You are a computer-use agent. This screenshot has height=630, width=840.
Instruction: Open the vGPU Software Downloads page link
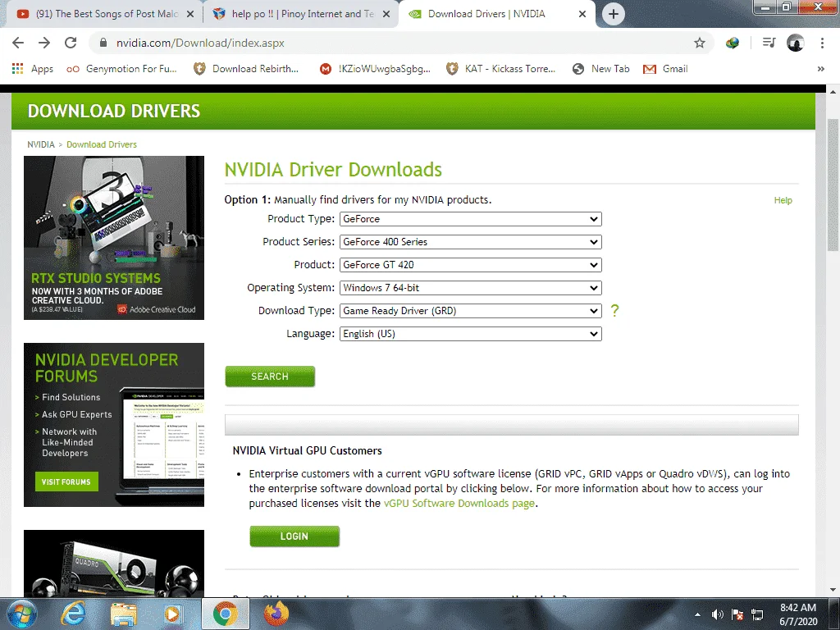click(x=459, y=503)
